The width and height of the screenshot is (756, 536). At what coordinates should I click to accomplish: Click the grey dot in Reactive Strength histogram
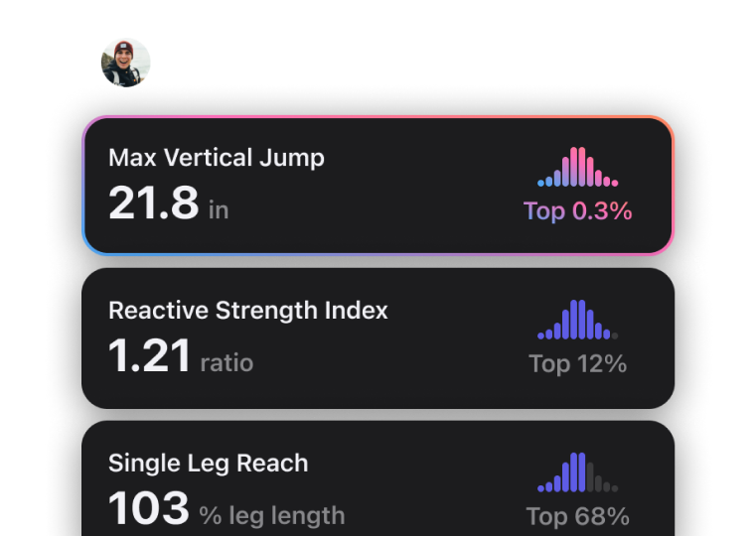[x=615, y=335]
